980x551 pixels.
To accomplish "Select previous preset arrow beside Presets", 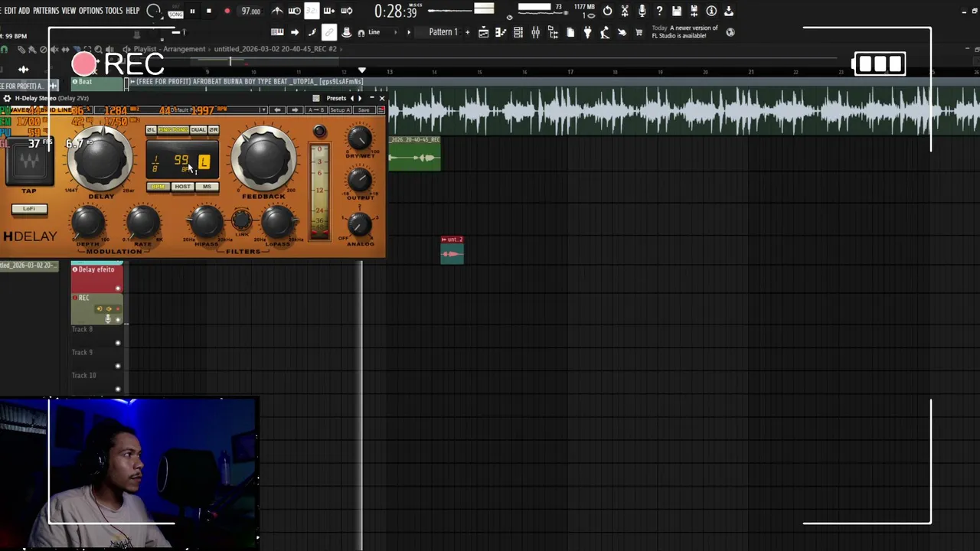I will 352,99.
